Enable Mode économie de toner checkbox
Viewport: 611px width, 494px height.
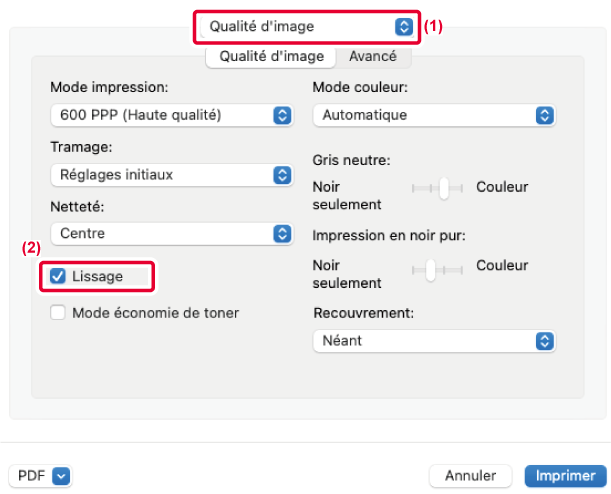58,313
